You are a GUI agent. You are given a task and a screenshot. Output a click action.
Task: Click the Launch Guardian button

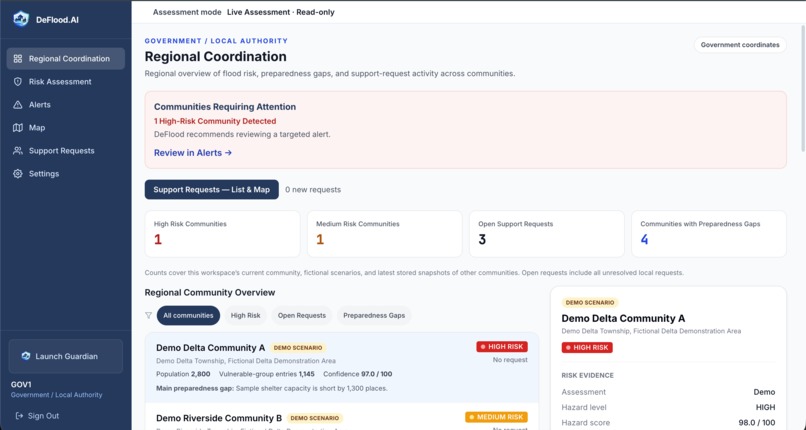click(66, 356)
